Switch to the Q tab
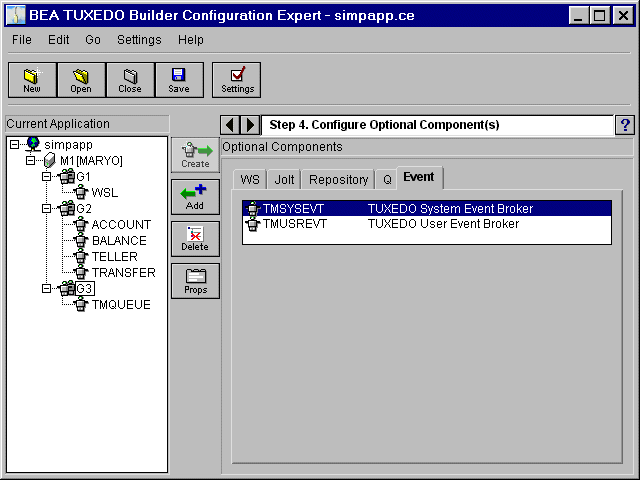 pos(387,180)
